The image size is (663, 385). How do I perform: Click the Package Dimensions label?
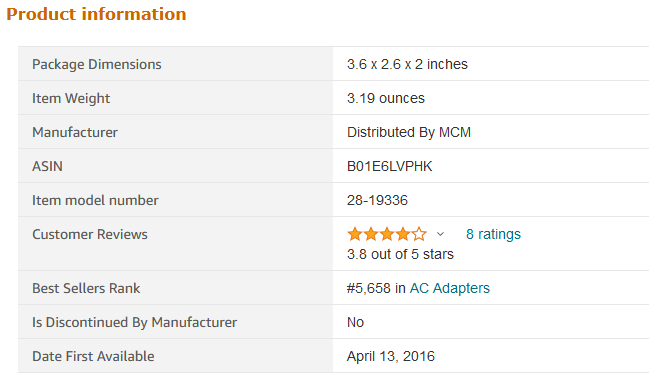tap(97, 65)
